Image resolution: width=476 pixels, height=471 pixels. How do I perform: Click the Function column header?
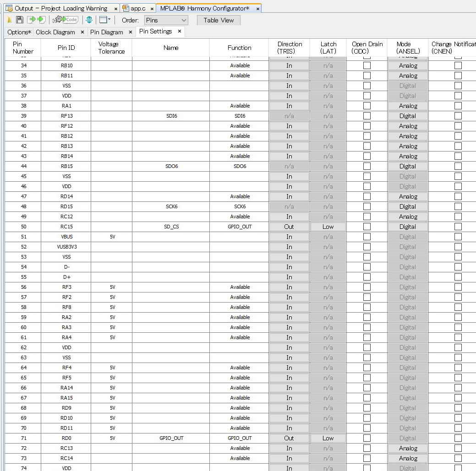tap(239, 48)
